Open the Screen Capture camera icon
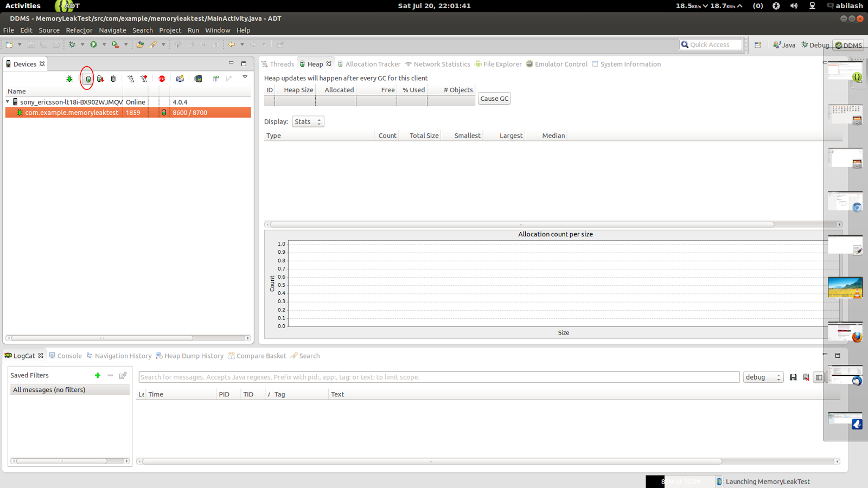 [180, 78]
